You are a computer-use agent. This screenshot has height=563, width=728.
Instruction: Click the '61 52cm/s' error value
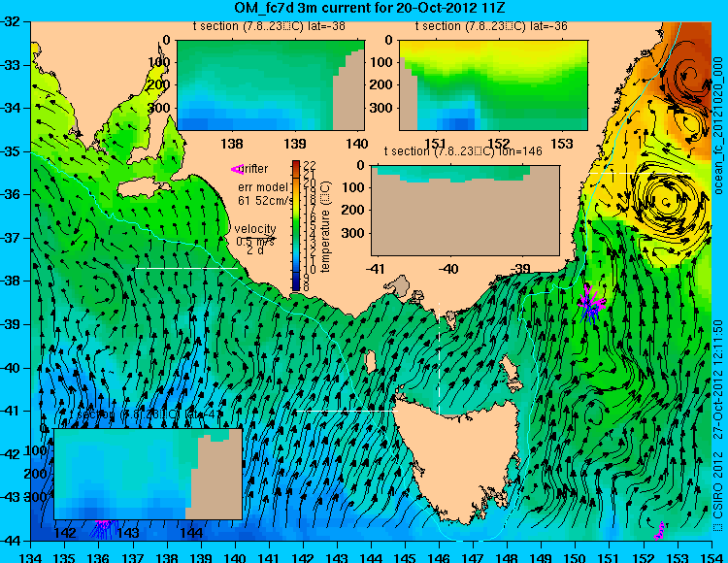266,201
